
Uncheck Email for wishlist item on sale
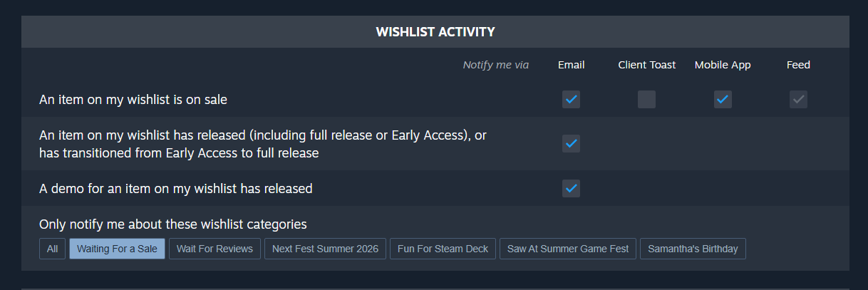coord(571,100)
